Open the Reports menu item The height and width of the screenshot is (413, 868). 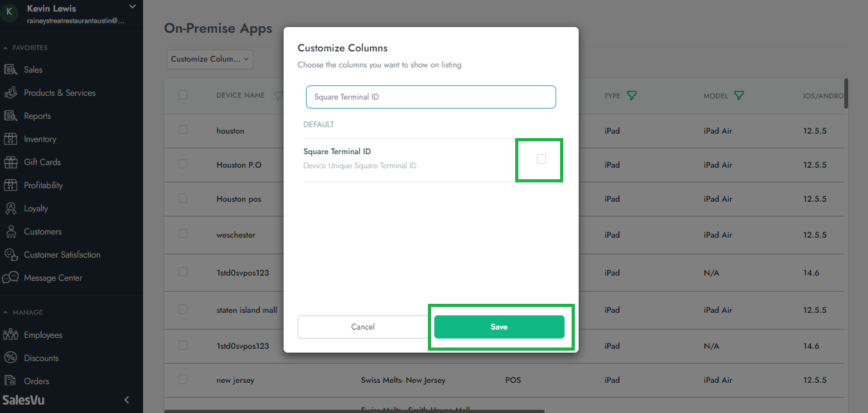[x=37, y=116]
